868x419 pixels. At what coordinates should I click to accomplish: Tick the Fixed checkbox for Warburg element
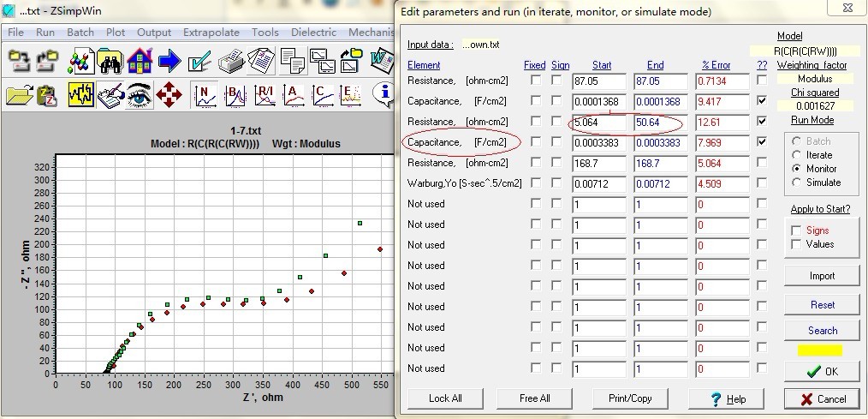tap(536, 183)
